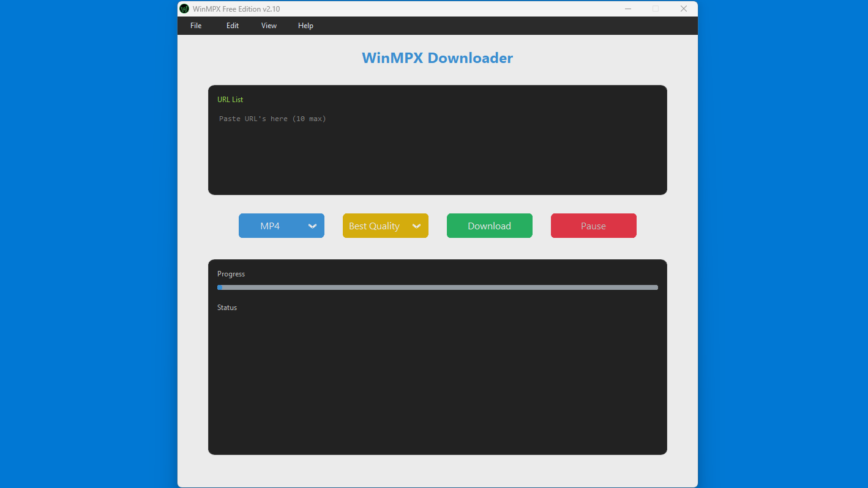Image resolution: width=868 pixels, height=488 pixels.
Task: Click the download progress bar
Action: tap(437, 287)
